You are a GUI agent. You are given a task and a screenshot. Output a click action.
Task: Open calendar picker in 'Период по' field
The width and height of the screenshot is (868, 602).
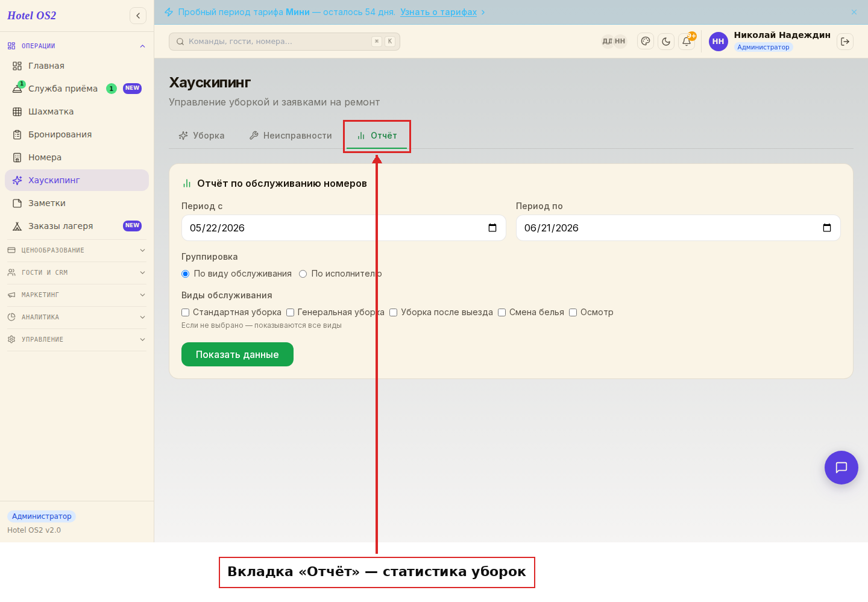click(x=827, y=228)
